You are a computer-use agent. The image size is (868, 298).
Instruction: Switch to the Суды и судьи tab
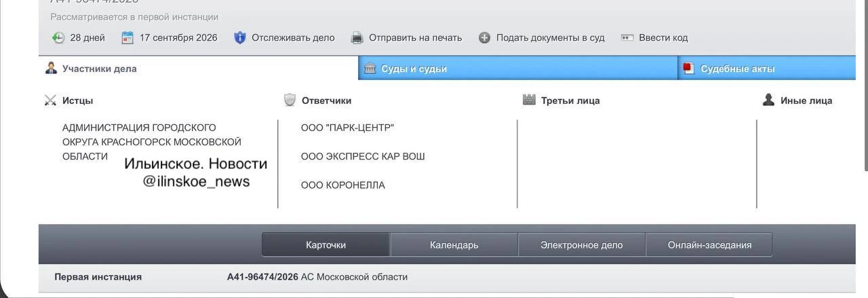[518, 68]
